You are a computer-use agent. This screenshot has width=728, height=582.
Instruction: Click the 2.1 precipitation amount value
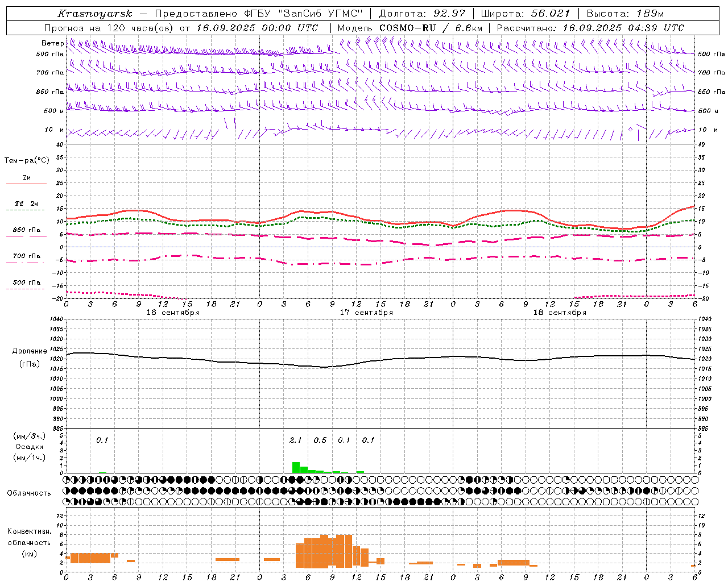coord(295,440)
